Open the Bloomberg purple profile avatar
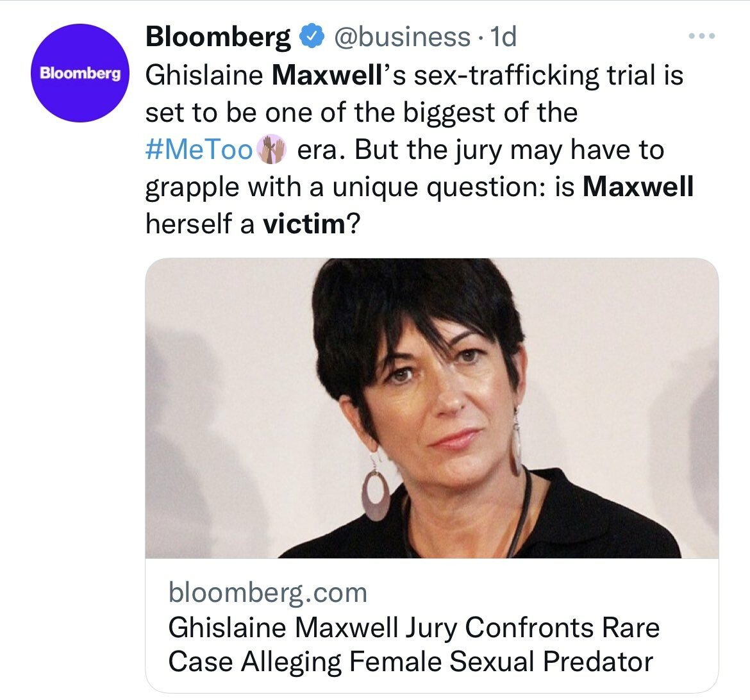 coord(80,72)
